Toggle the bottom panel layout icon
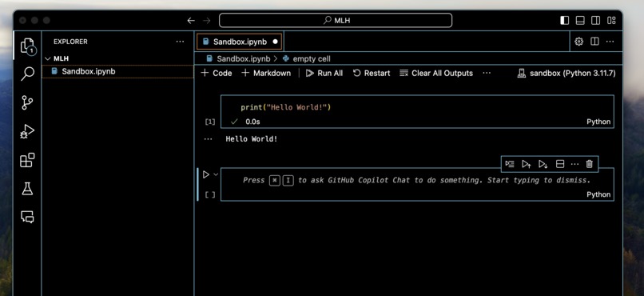Image resolution: width=644 pixels, height=296 pixels. point(580,21)
